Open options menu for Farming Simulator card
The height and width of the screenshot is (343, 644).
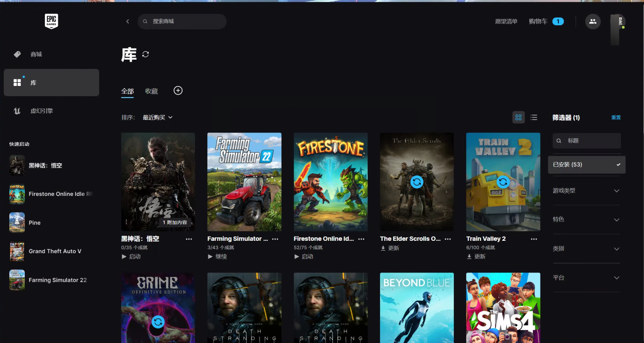(275, 239)
